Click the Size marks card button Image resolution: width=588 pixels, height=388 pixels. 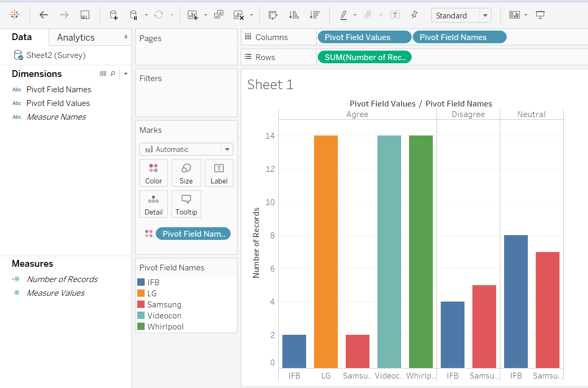pos(186,173)
